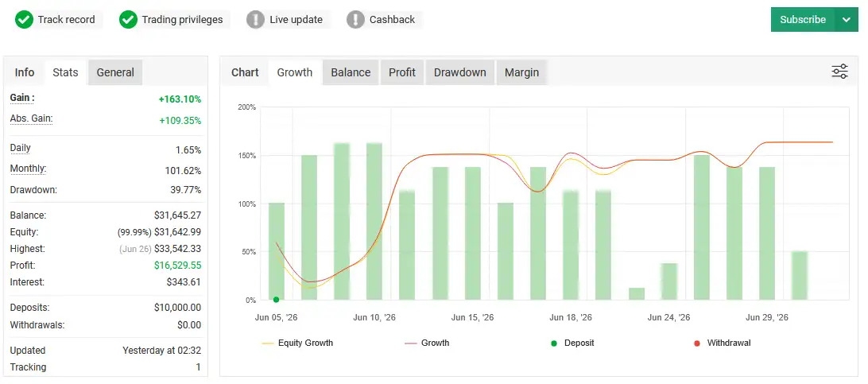Click the tallest green bar near Jun 10
The height and width of the screenshot is (384, 868).
coord(374,222)
